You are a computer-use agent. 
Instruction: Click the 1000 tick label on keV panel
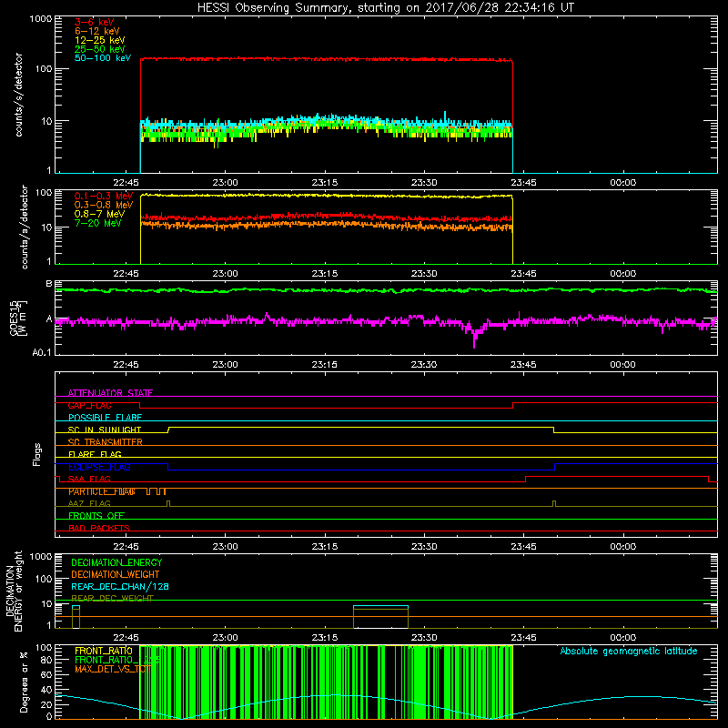pos(40,19)
